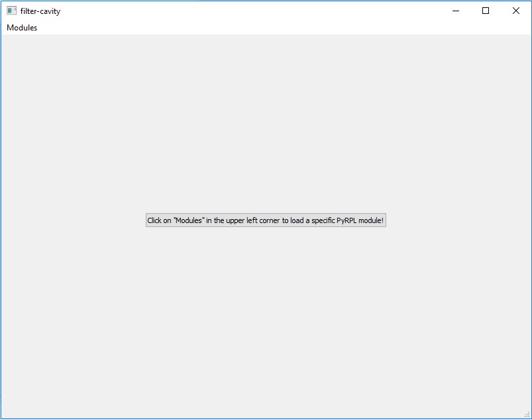
Task: Click empty title bar space beside the title
Action: (x=232, y=11)
